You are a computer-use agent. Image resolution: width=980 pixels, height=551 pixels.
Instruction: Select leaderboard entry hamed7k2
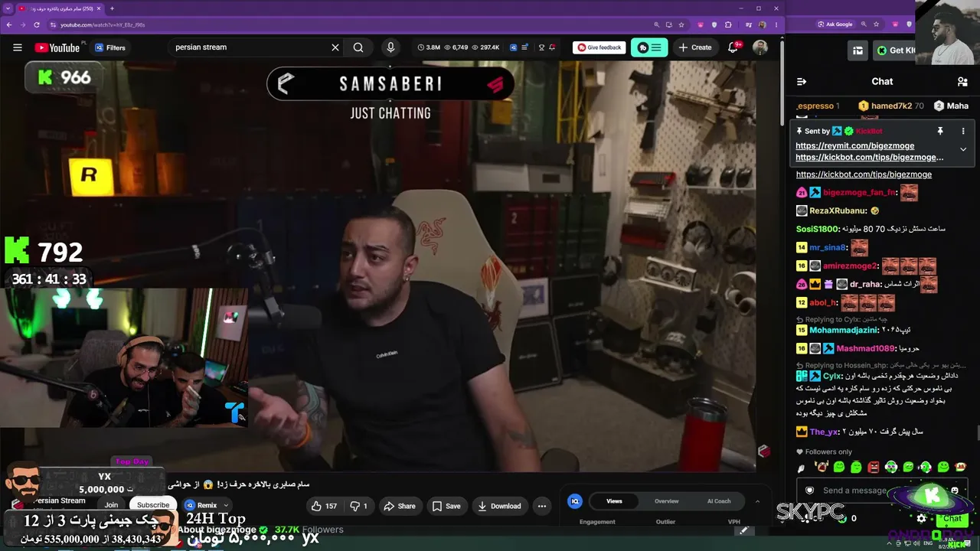891,106
